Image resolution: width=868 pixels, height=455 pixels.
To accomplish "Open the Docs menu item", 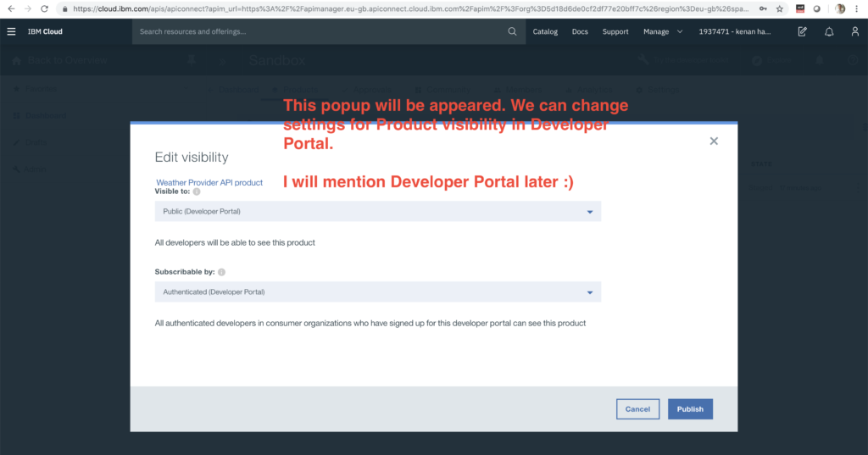I will pos(580,31).
